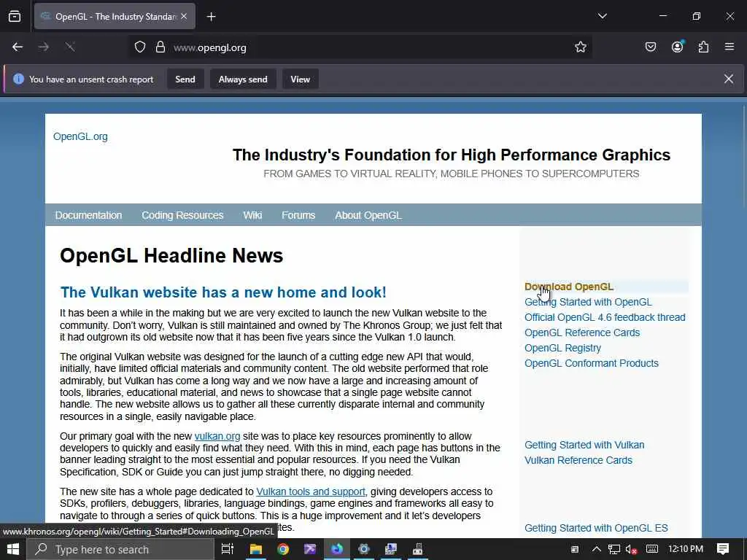Open a new browser tab
The image size is (747, 560).
coord(211,17)
